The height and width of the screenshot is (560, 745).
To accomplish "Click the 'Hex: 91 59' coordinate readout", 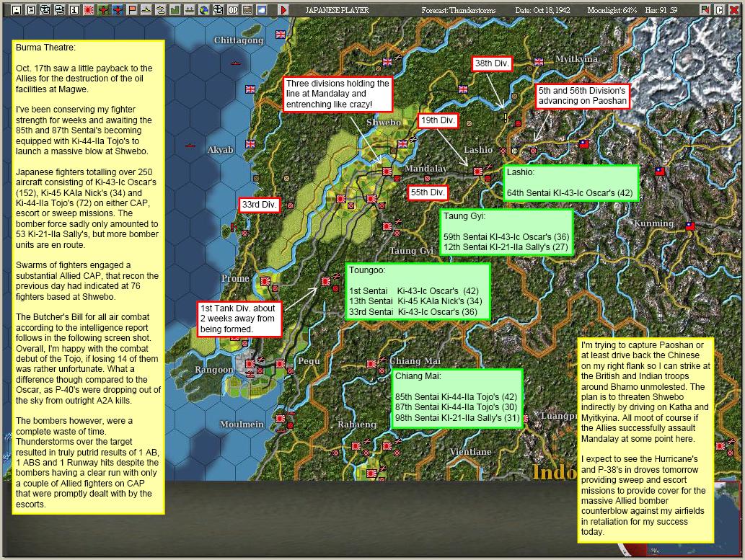I will [661, 10].
